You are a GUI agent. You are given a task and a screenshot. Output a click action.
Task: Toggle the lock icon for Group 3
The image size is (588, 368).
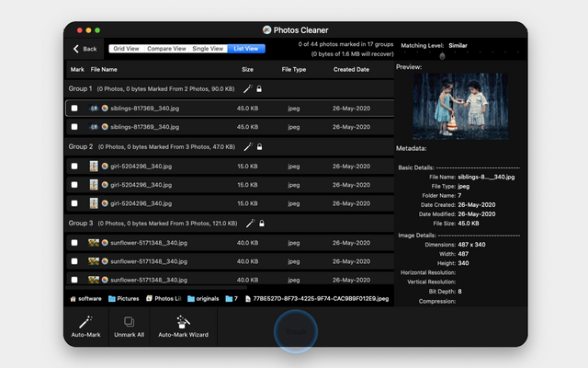(x=262, y=224)
